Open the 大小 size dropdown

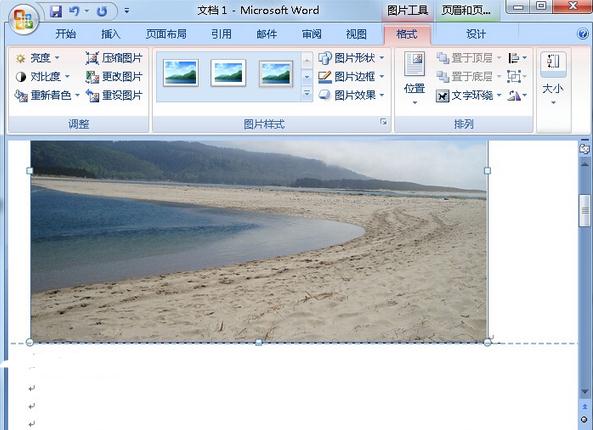tap(553, 78)
